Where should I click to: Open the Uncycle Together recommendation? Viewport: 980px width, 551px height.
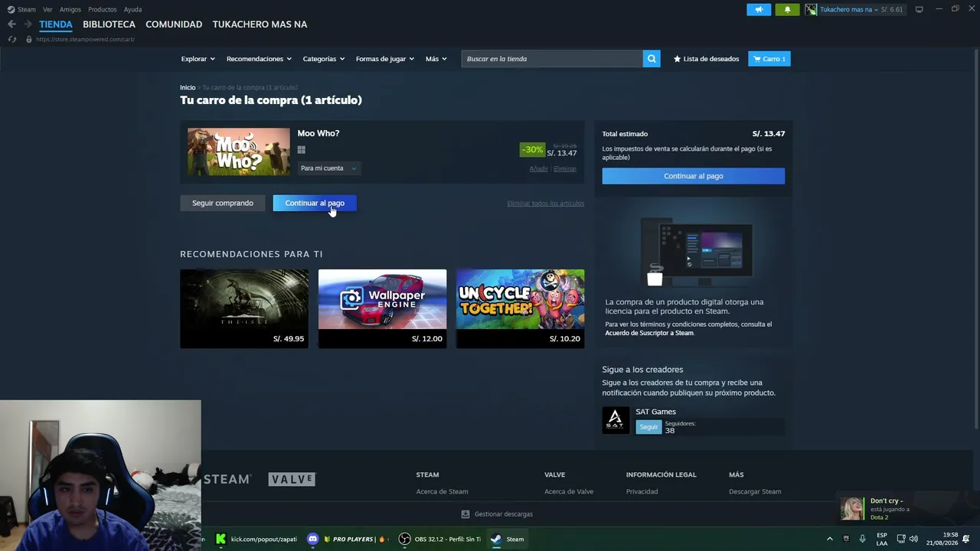[521, 308]
